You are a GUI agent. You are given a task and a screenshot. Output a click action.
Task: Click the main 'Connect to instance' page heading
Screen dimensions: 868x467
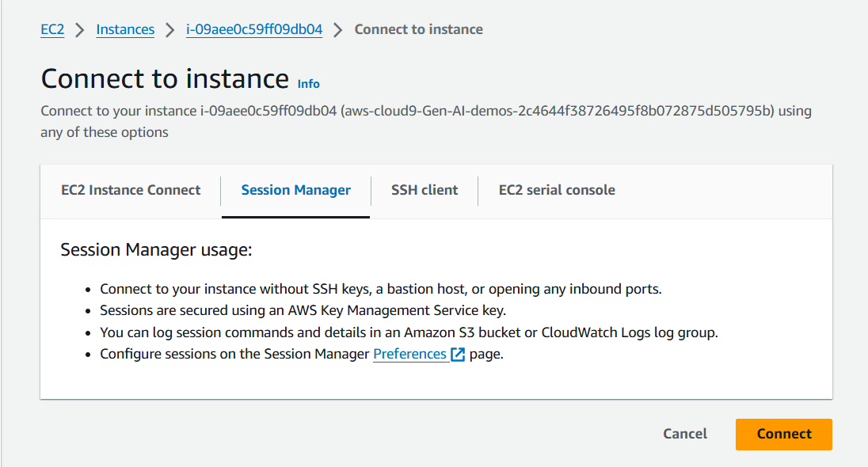point(165,78)
